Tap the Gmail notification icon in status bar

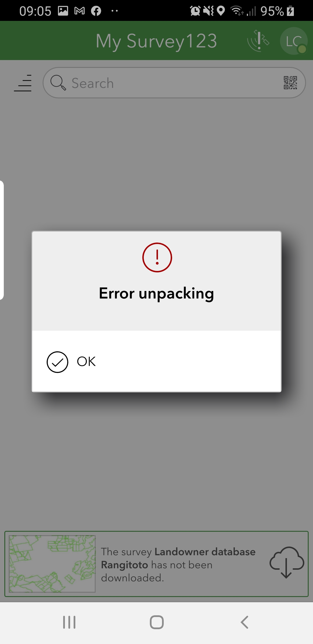79,11
